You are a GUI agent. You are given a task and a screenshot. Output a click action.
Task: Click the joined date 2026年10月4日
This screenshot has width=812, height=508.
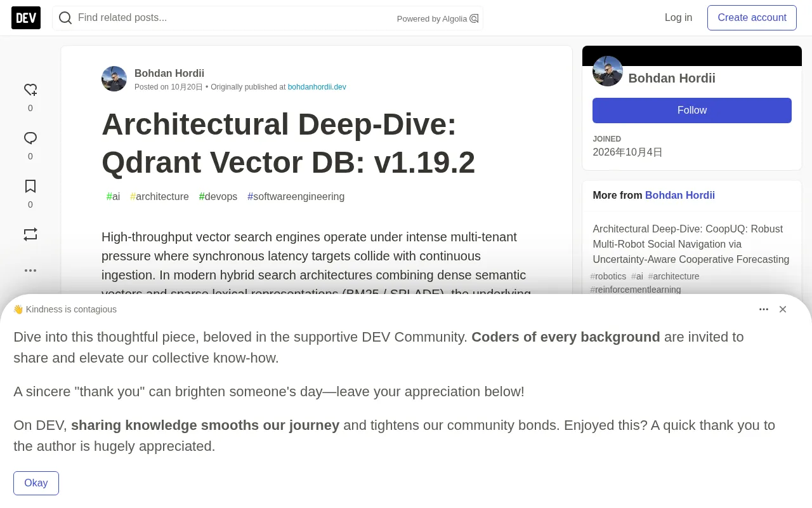click(x=628, y=152)
